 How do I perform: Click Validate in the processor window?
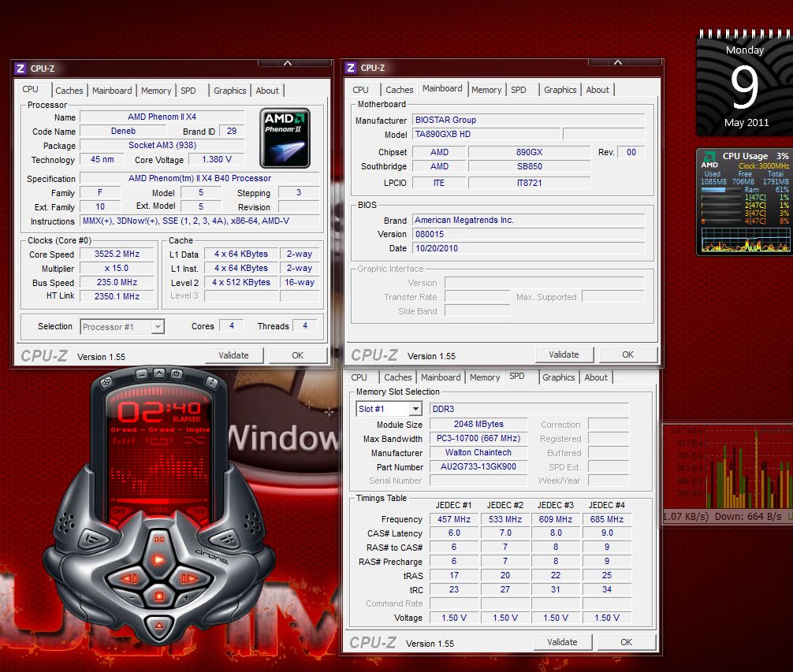pos(233,355)
